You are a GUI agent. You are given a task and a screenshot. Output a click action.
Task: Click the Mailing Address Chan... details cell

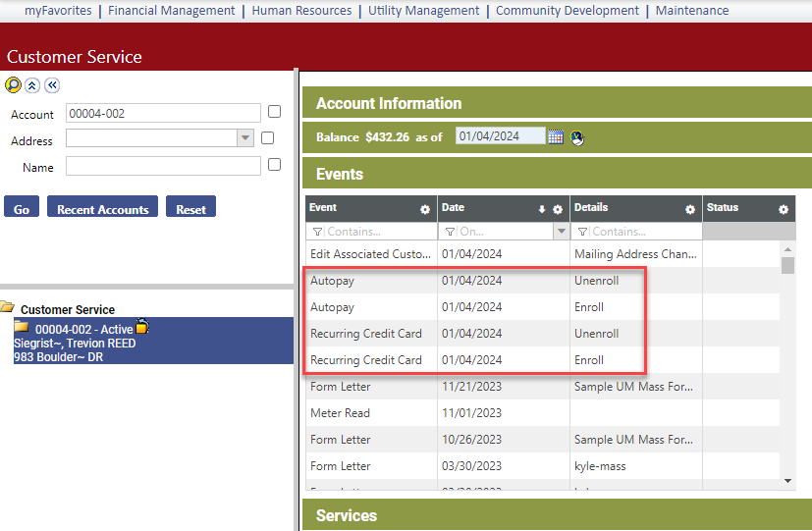(635, 253)
